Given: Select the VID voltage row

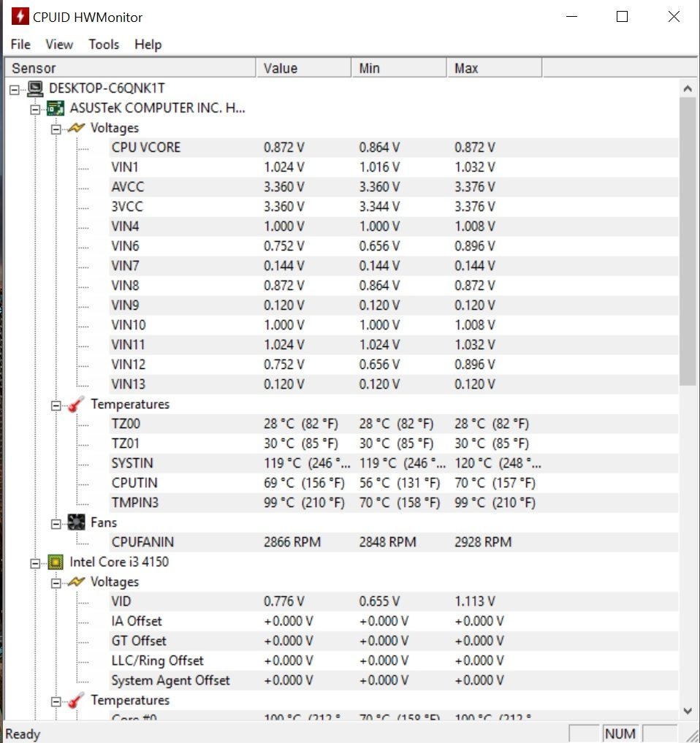Looking at the screenshot, I should tap(393, 601).
